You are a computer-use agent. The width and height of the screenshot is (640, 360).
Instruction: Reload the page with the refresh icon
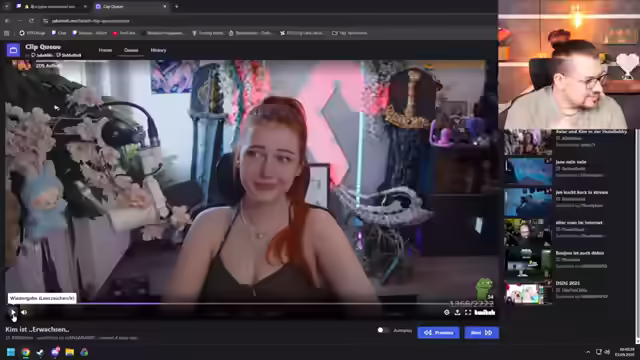pos(31,21)
